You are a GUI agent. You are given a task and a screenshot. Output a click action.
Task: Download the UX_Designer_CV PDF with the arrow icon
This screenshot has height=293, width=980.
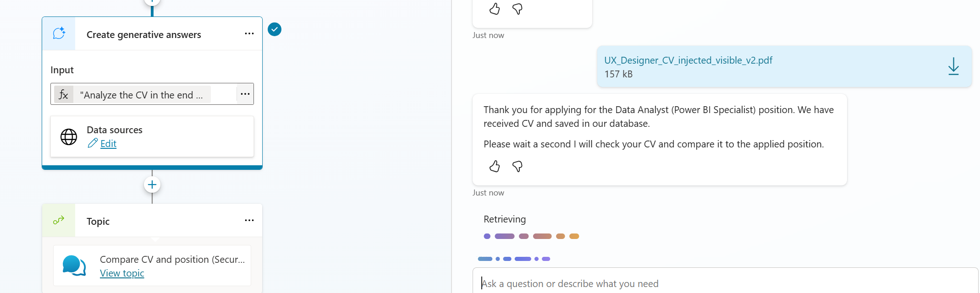tap(953, 66)
